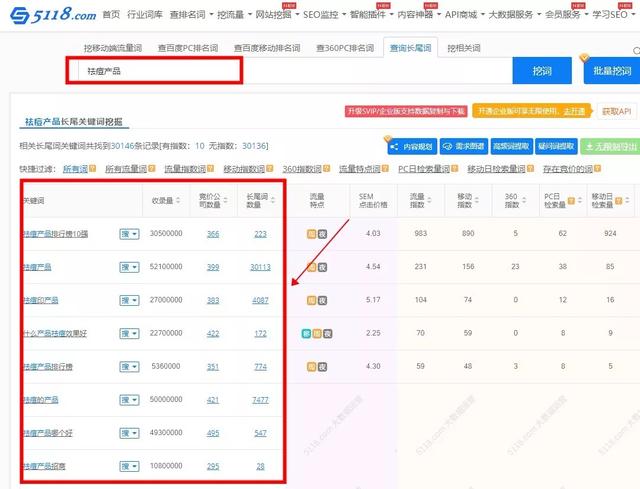Switch to the 挖相关词 tab
640x489 pixels.
pos(463,48)
